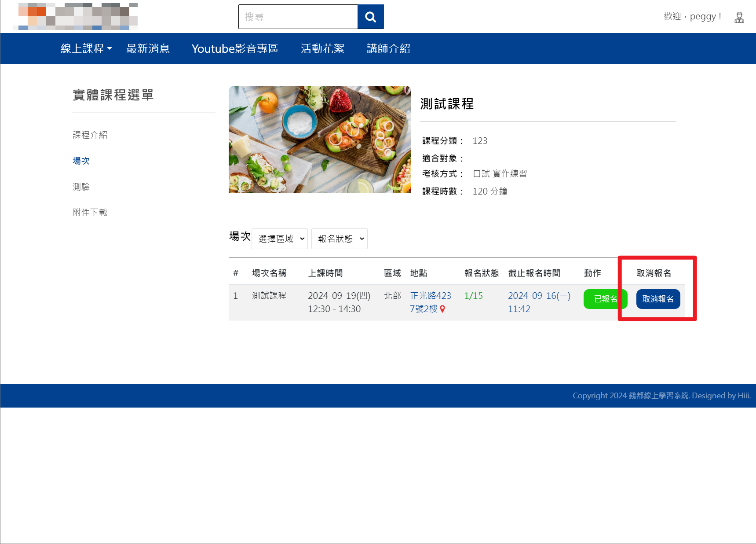Open 測驗 in the sidebar menu
The width and height of the screenshot is (756, 544).
pyautogui.click(x=81, y=187)
